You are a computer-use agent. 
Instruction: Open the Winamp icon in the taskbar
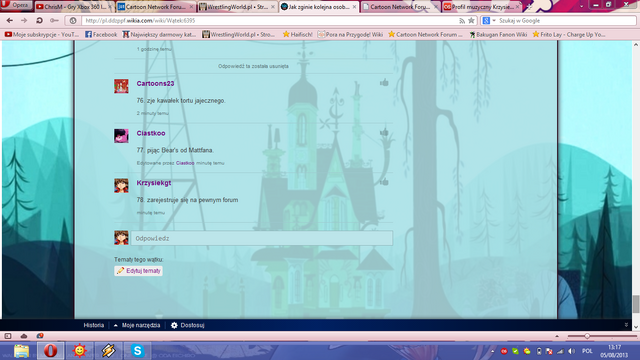point(109,351)
